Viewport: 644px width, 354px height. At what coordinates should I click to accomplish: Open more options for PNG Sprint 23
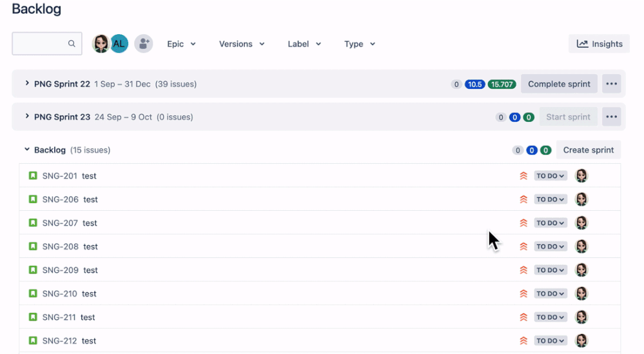[x=612, y=117]
